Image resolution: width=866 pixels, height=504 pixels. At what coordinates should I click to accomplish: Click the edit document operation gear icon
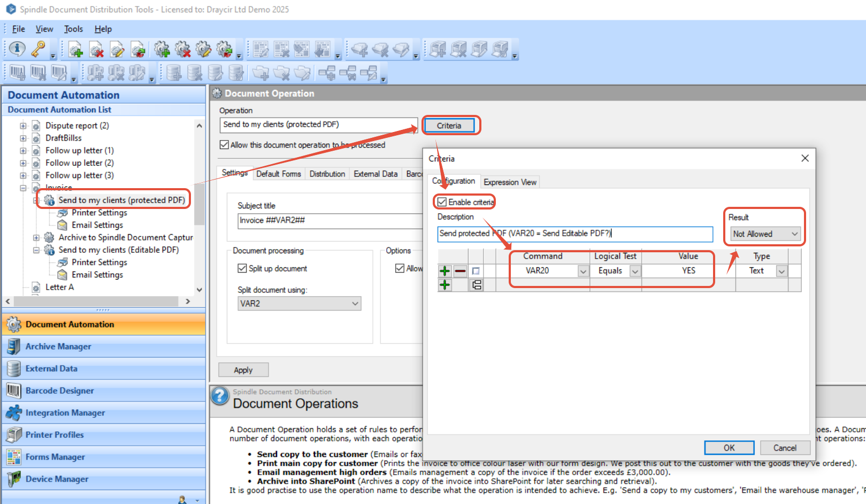pyautogui.click(x=204, y=50)
